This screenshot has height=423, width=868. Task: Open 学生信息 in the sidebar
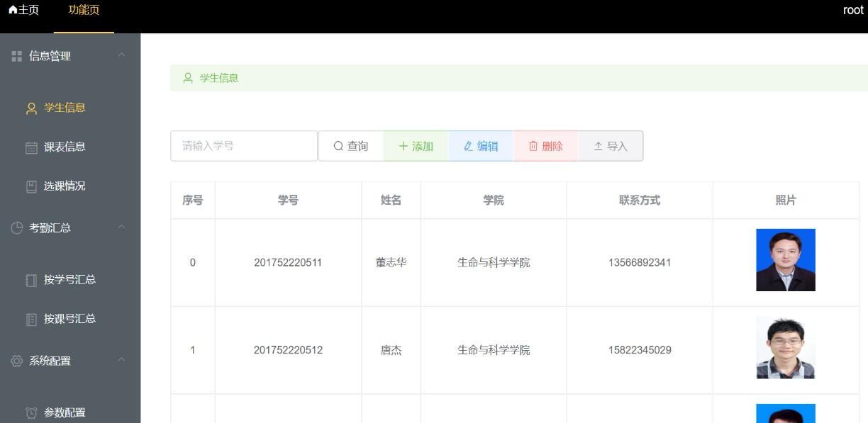pos(70,108)
